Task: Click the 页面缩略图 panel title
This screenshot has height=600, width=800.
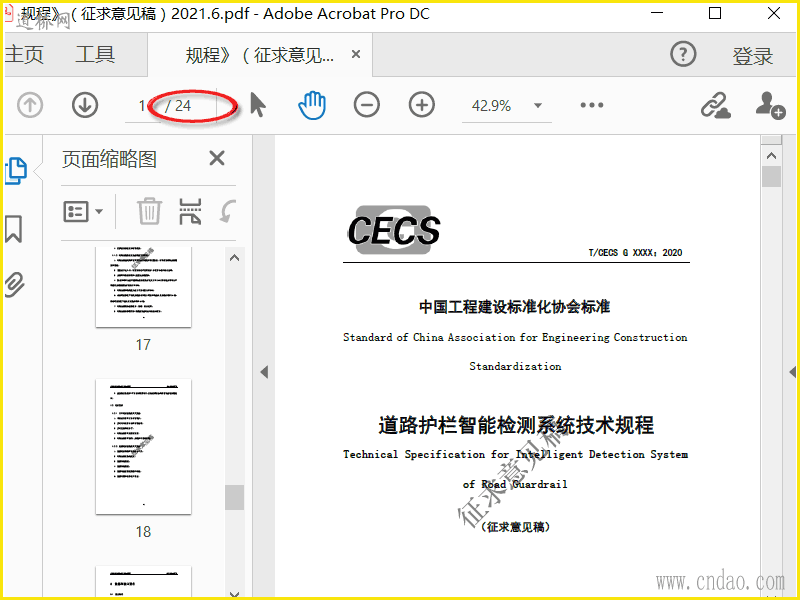Action: pos(109,159)
